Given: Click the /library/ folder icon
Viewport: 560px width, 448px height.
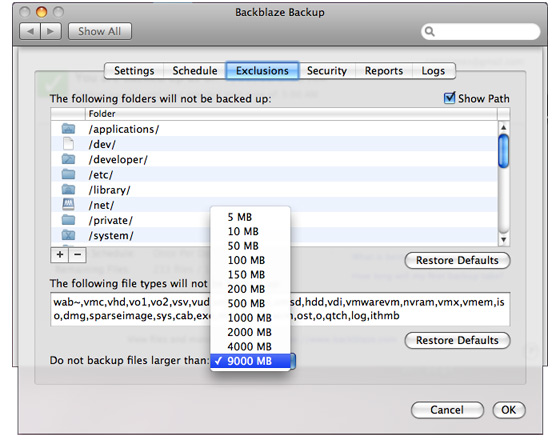Looking at the screenshot, I should [x=68, y=189].
